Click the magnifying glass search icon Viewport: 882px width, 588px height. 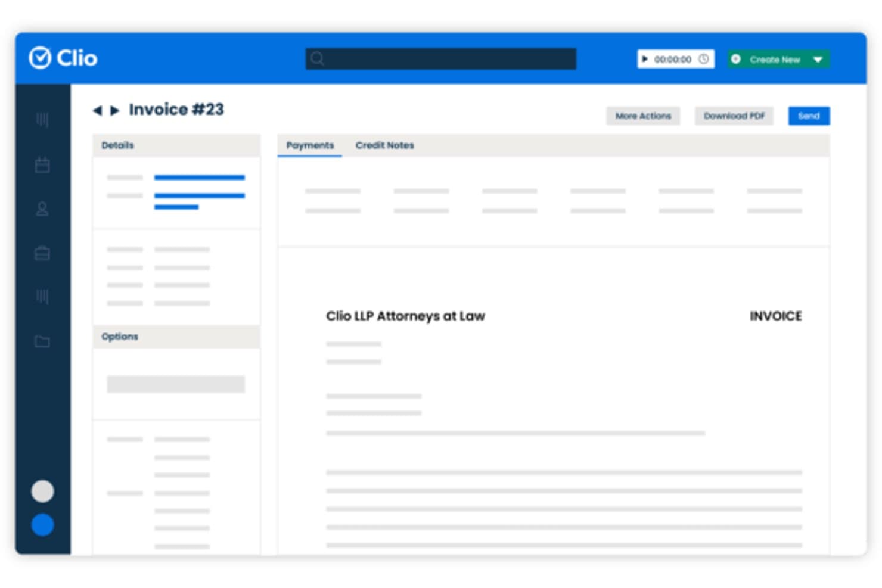[317, 58]
